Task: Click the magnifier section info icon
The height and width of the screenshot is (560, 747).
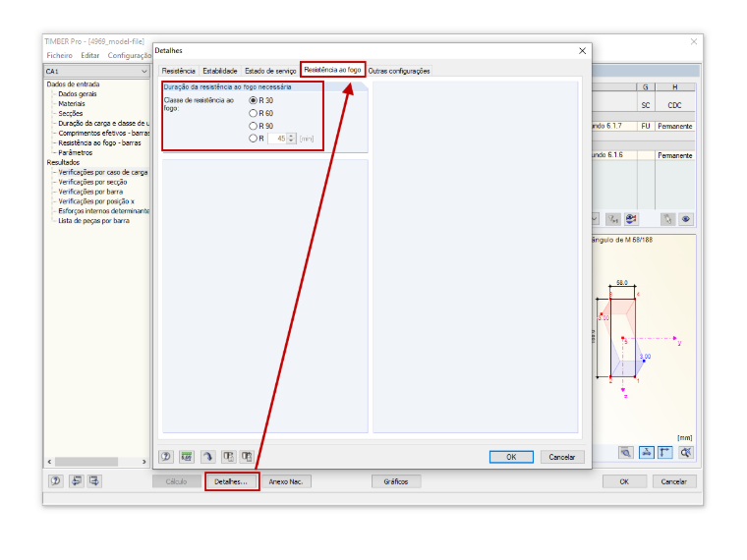Action: pos(625,452)
